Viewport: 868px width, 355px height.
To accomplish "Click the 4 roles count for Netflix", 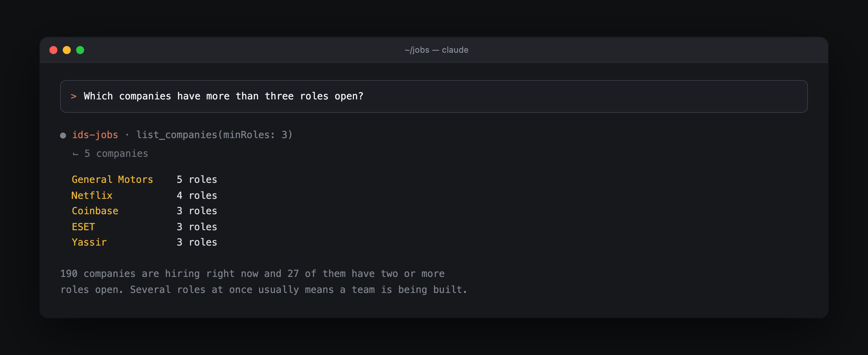I will click(x=197, y=196).
